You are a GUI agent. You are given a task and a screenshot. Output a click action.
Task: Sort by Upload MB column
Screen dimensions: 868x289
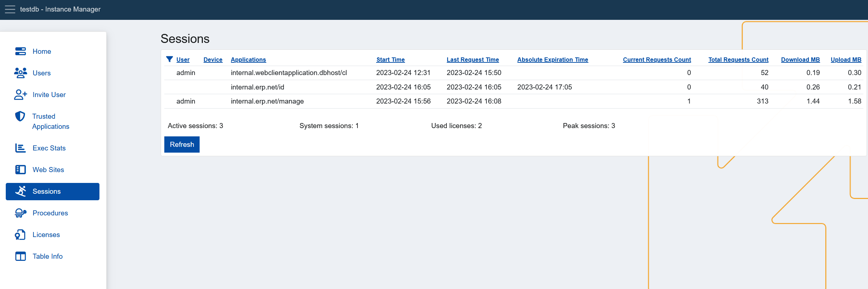[846, 60]
